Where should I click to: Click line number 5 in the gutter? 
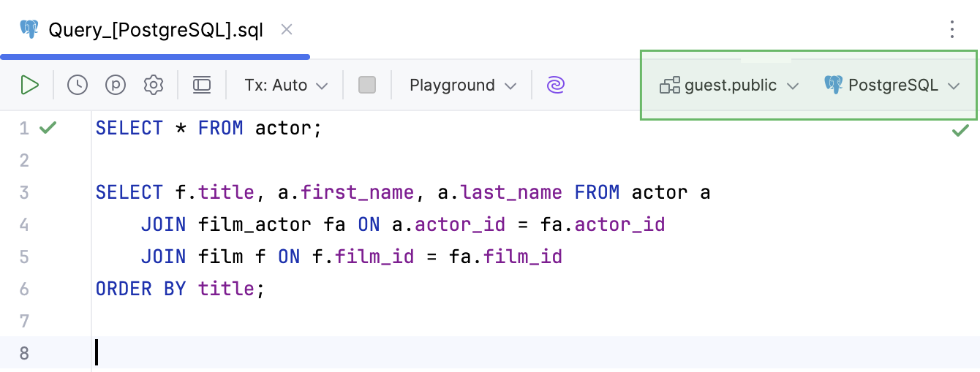tap(24, 257)
